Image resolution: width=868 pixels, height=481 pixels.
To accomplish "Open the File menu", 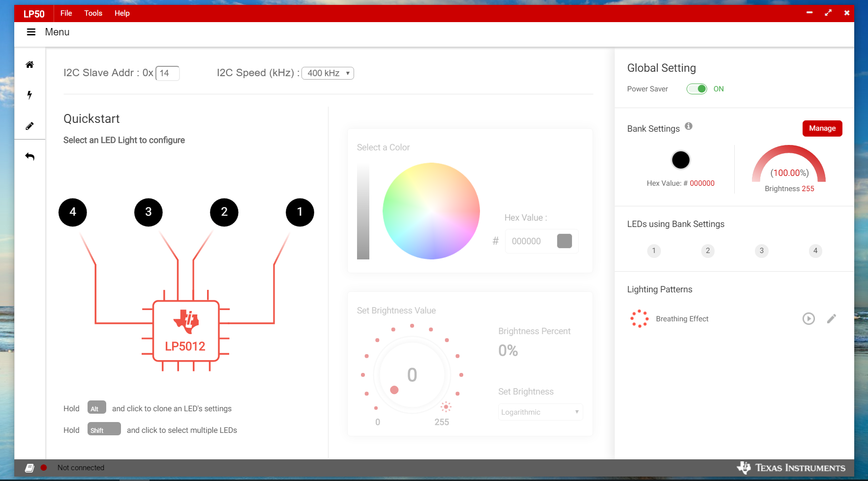I will [x=66, y=13].
